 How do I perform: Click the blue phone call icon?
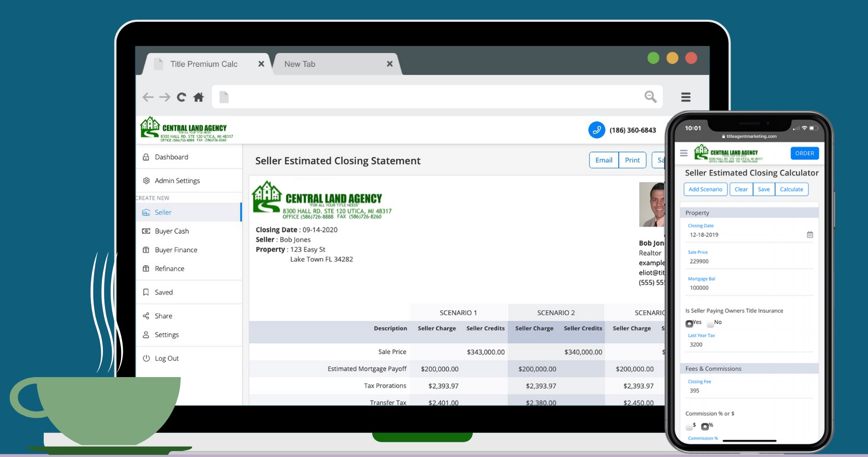(597, 130)
